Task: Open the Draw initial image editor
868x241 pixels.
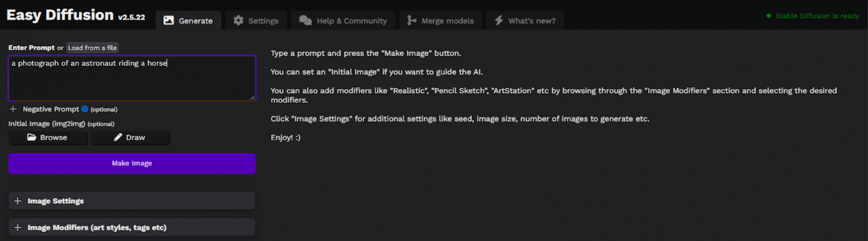Action: point(130,137)
